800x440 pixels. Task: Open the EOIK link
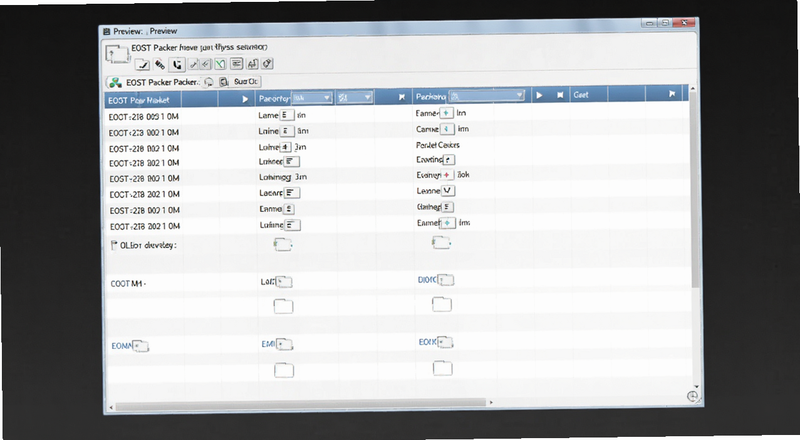[428, 342]
